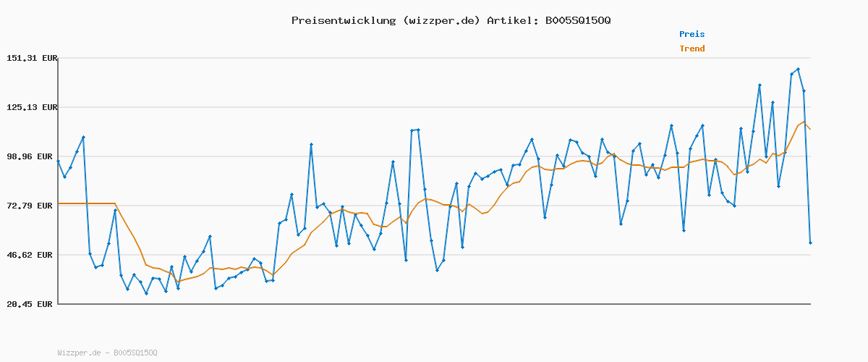
Task: Click the 46.62 EUR axis label
Action: point(32,255)
